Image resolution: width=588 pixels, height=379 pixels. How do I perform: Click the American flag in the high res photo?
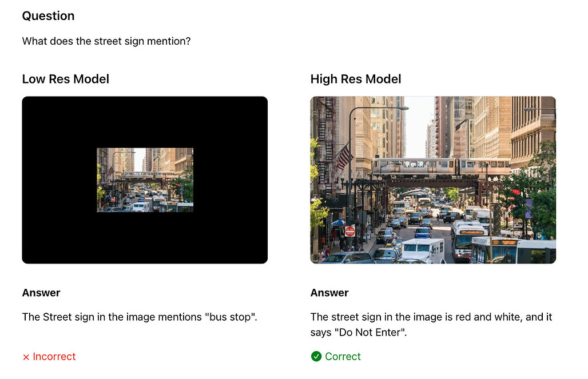click(344, 157)
